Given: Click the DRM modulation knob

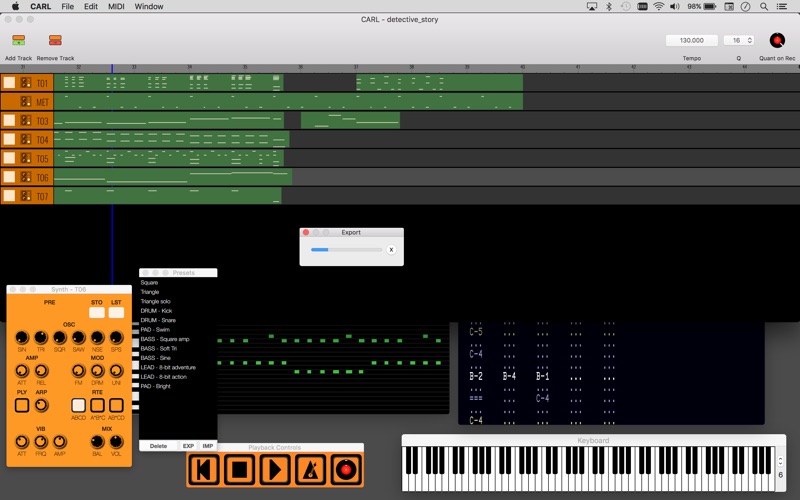Looking at the screenshot, I should coord(97,371).
